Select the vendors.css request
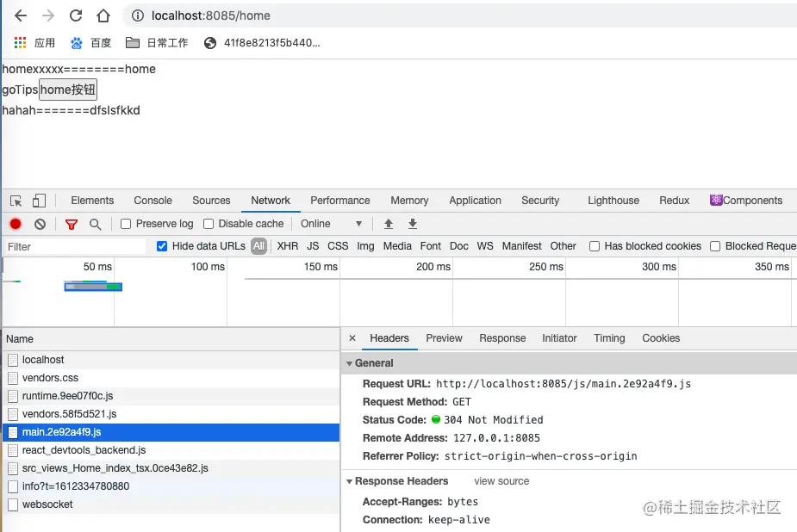Screen dimensions: 797x532 [x=171, y=378]
